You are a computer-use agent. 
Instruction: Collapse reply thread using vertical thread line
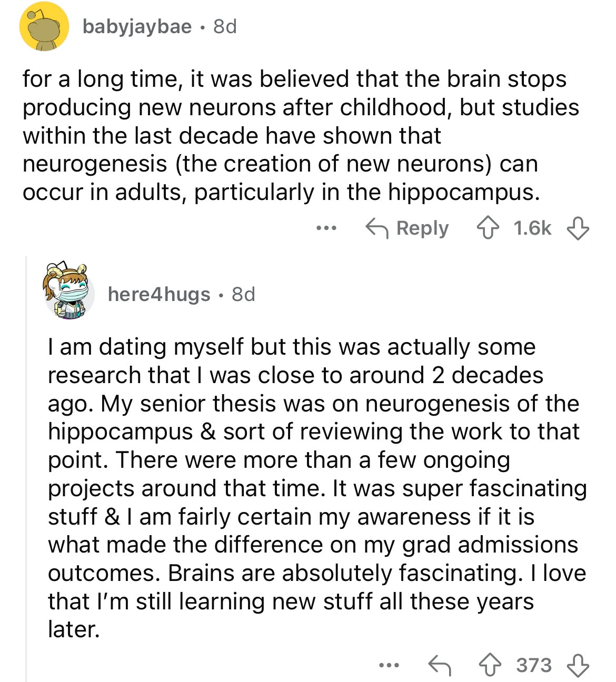tap(26, 468)
